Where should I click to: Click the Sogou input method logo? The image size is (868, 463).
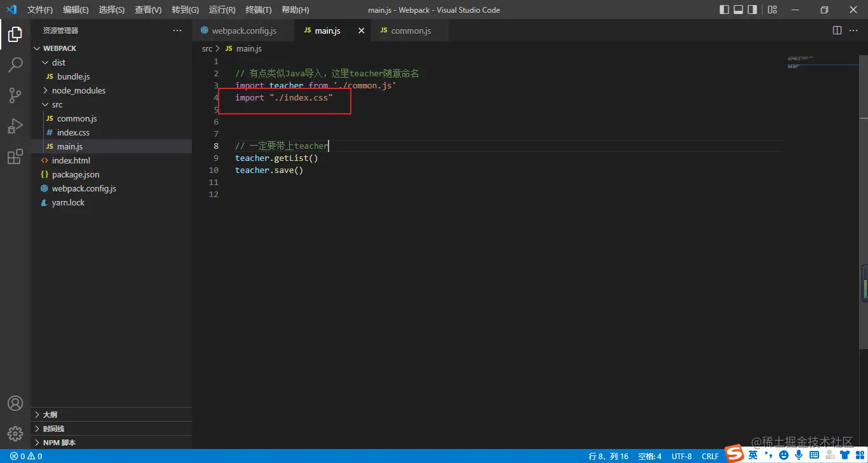pyautogui.click(x=735, y=454)
